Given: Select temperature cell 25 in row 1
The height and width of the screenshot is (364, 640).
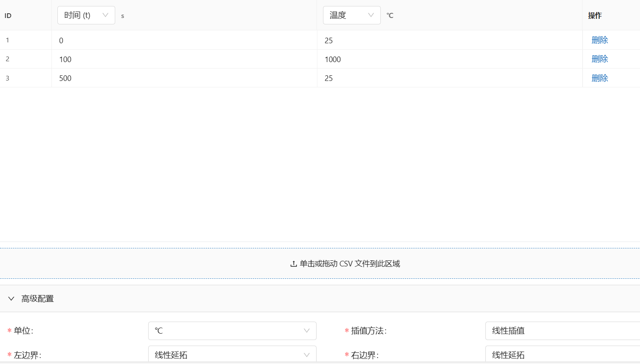Looking at the screenshot, I should tap(450, 40).
